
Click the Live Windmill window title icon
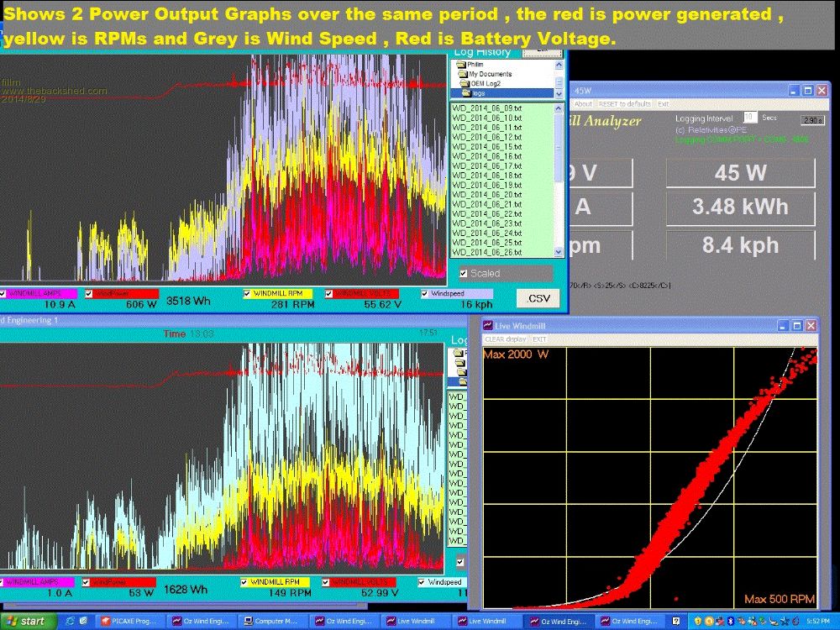(x=487, y=325)
